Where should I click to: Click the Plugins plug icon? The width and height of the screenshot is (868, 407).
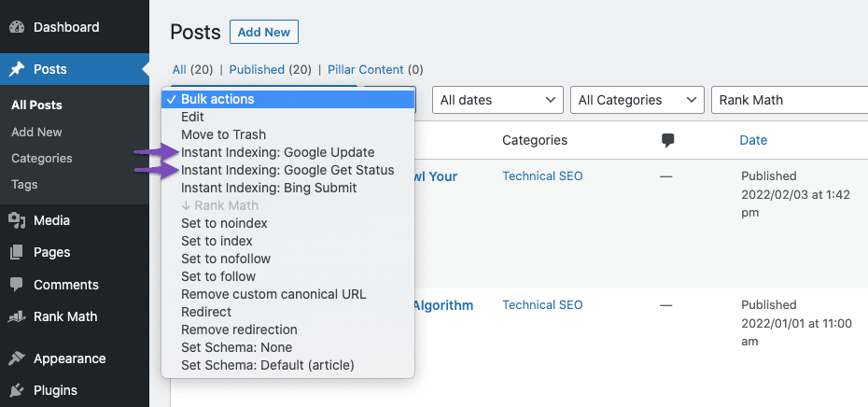click(17, 390)
